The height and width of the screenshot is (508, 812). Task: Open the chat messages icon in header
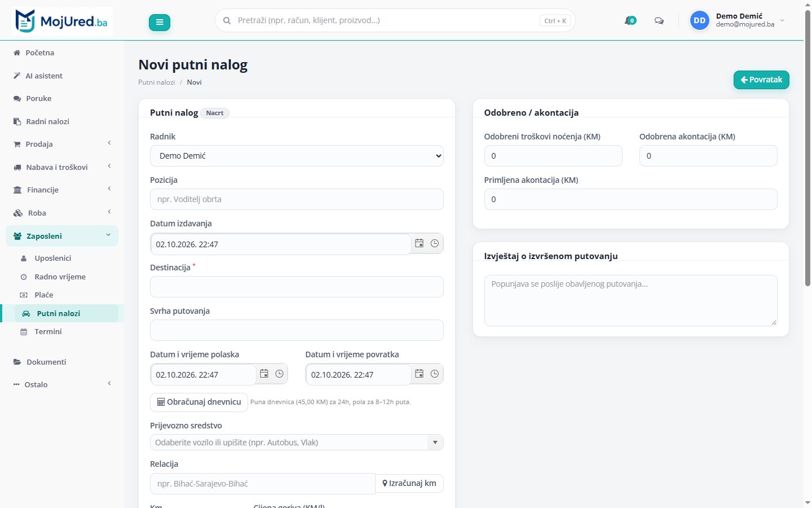659,21
